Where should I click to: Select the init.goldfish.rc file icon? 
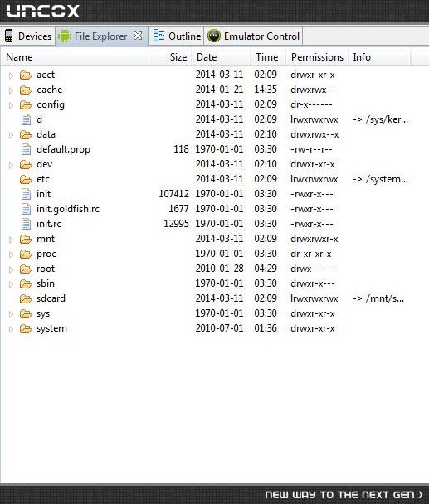click(x=26, y=209)
